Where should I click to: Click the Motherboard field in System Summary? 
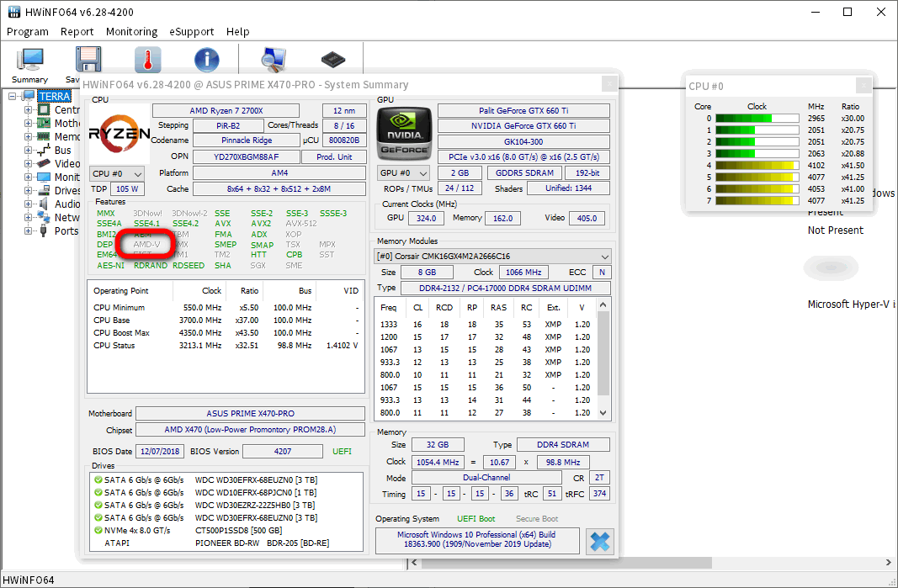[x=250, y=413]
